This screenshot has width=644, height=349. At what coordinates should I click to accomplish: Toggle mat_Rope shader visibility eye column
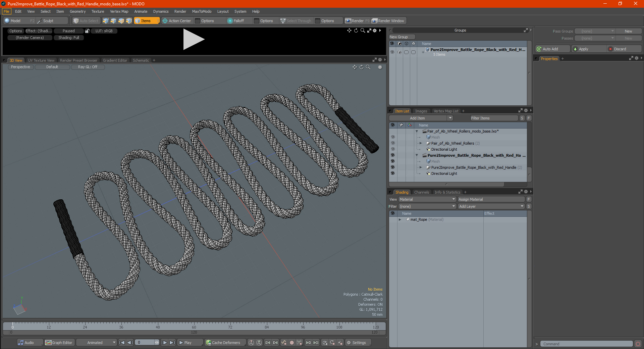coord(392,219)
